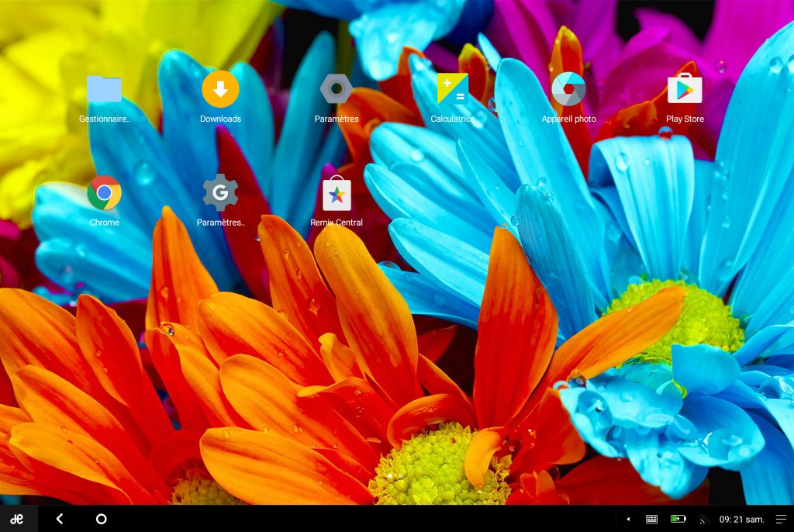This screenshot has width=794, height=532.
Task: Open Remix Central app
Action: pyautogui.click(x=337, y=194)
